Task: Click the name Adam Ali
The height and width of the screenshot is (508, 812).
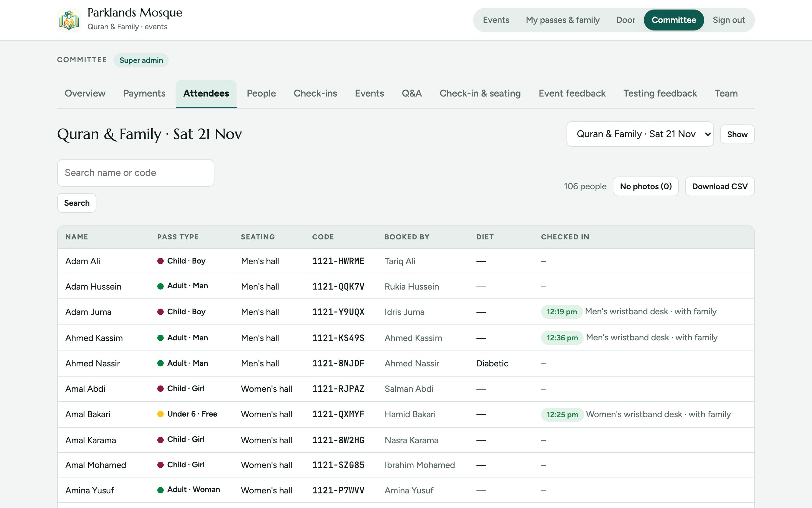Action: [x=82, y=261]
